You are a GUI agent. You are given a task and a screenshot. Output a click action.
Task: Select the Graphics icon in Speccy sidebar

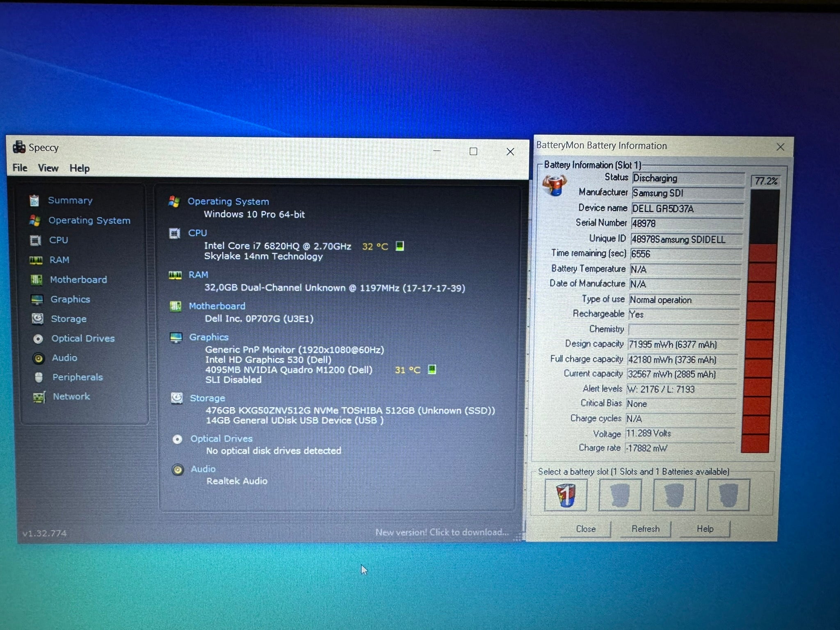tap(37, 299)
